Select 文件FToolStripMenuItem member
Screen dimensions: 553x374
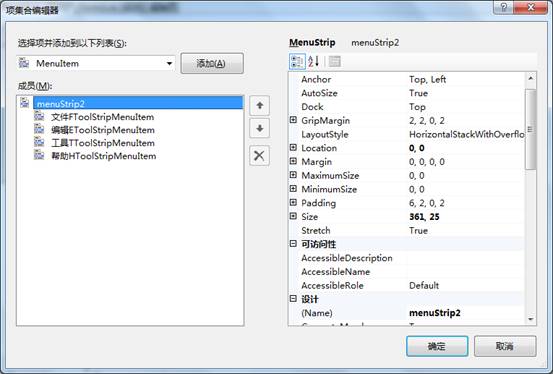point(103,117)
